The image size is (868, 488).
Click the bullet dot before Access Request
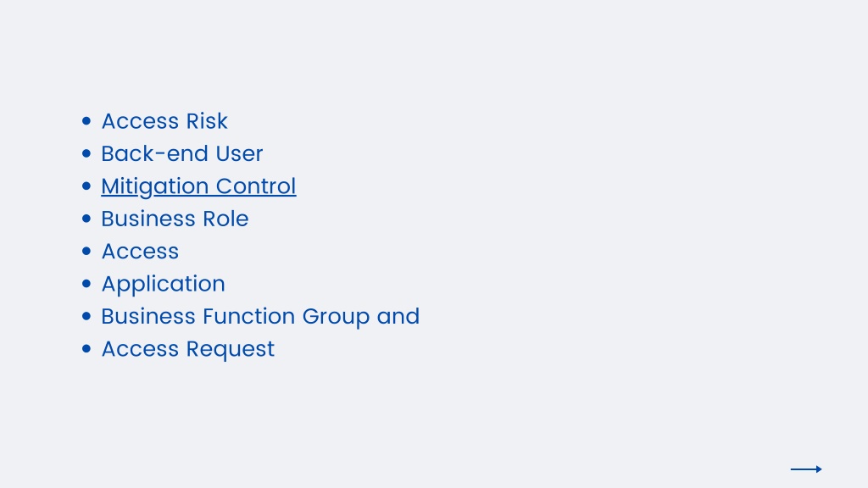[86, 350]
